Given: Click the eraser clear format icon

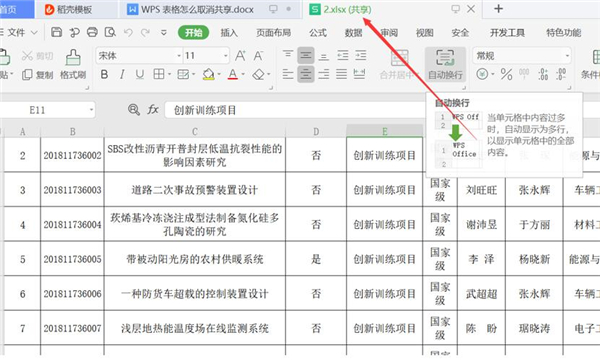Looking at the screenshot, I should [259, 74].
